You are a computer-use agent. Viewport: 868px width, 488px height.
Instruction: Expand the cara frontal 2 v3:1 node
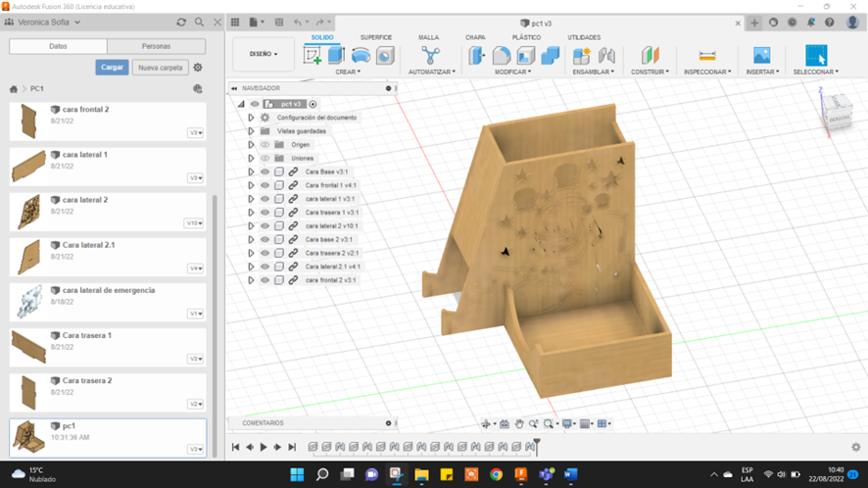click(251, 280)
